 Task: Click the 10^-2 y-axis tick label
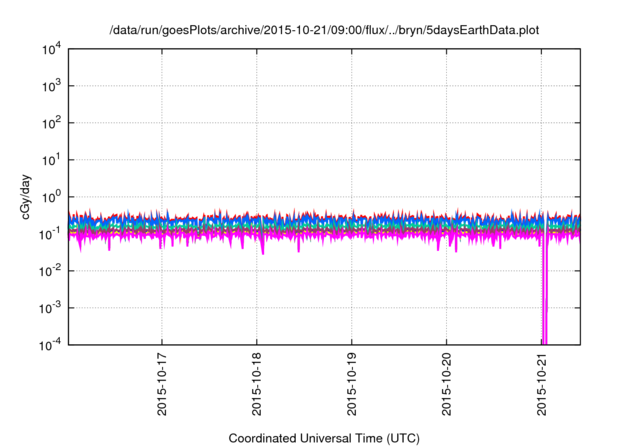(50, 271)
